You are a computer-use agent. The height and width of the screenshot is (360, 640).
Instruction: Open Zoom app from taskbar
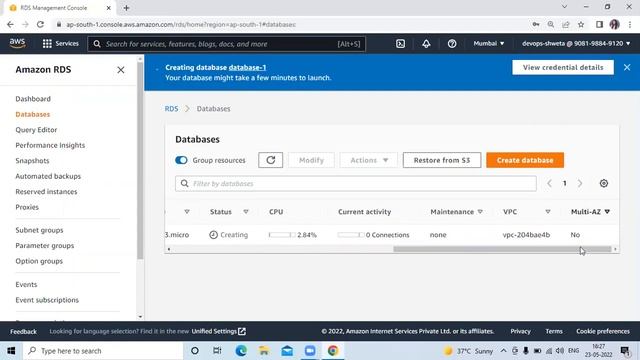point(310,351)
